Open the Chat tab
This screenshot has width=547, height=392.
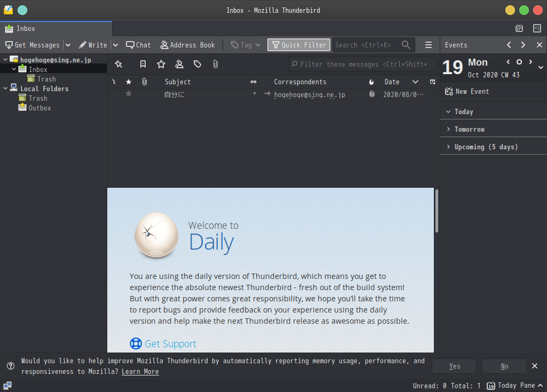coord(138,45)
